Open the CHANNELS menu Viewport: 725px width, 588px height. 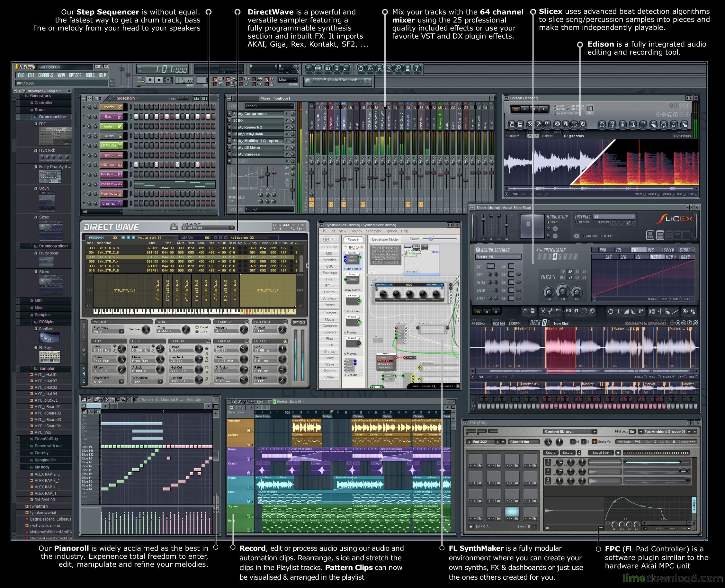46,75
